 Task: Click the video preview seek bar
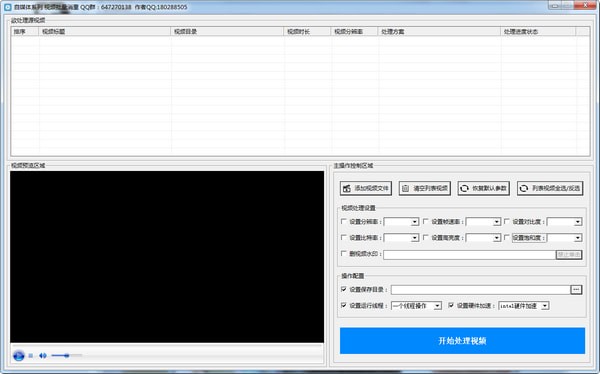pyautogui.click(x=167, y=346)
